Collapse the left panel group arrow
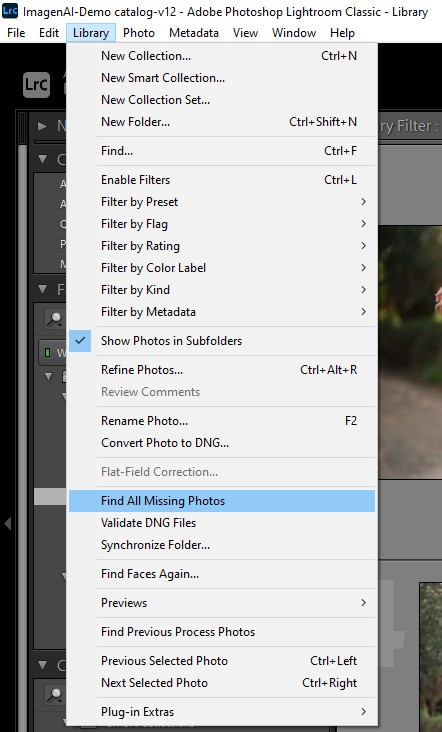Screen dimensions: 442x732 point(7,524)
